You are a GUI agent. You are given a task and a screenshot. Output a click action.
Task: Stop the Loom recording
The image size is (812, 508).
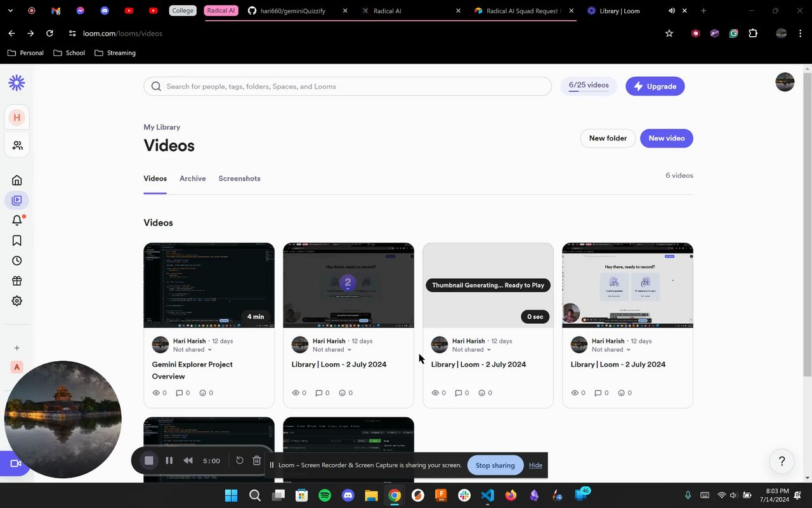(x=149, y=460)
